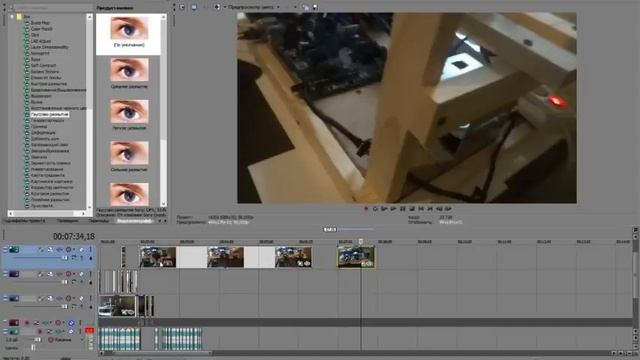
Task: Click playhead marker on timeline ruler
Action: (x=361, y=242)
